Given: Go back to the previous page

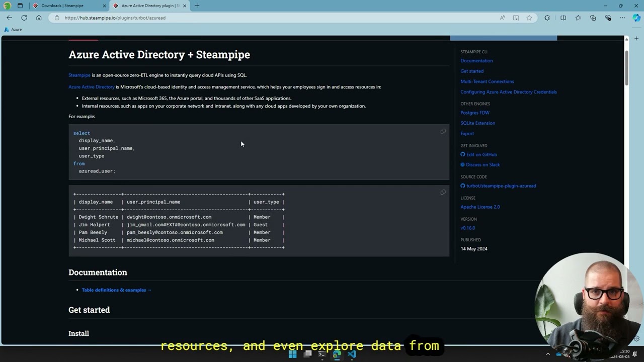Looking at the screenshot, I should click(9, 18).
